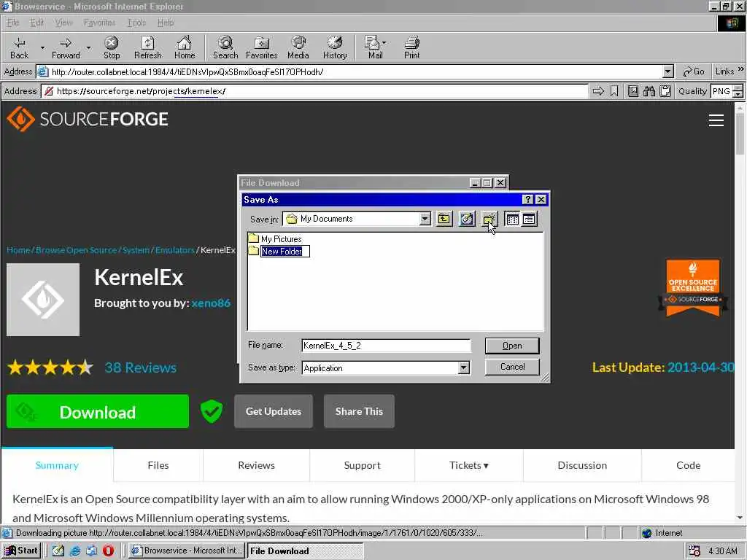Click Up One Level icon in Save As

click(x=444, y=219)
